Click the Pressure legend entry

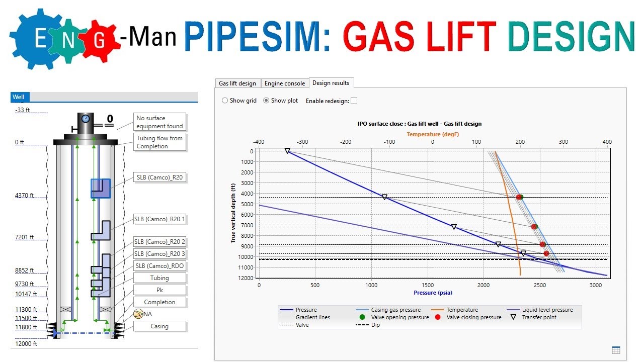point(299,310)
